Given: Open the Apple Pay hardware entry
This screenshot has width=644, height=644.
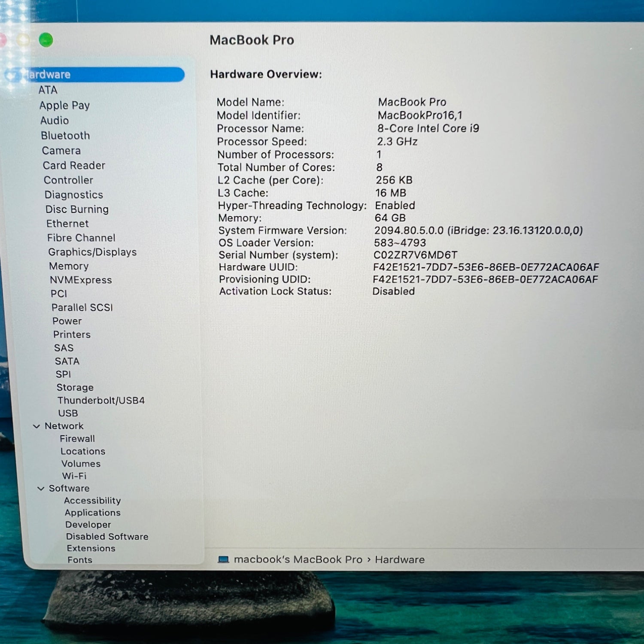Looking at the screenshot, I should pos(64,106).
